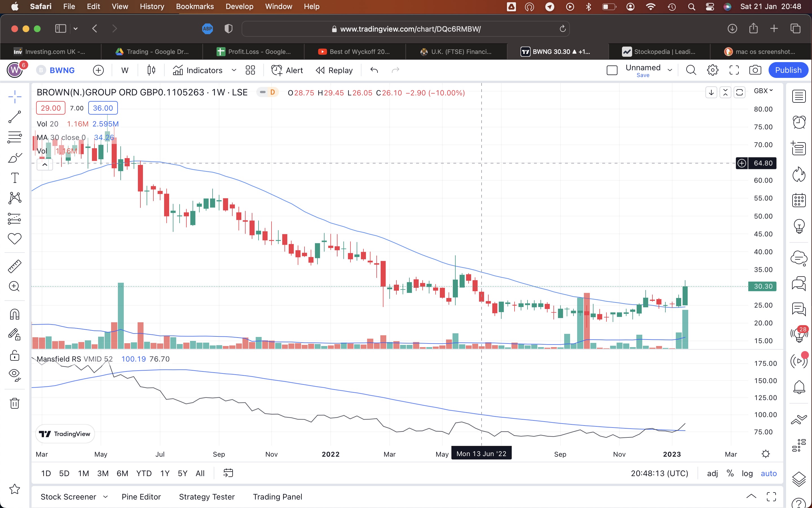Select the ruler measure tool
This screenshot has height=508, width=812.
(x=15, y=266)
